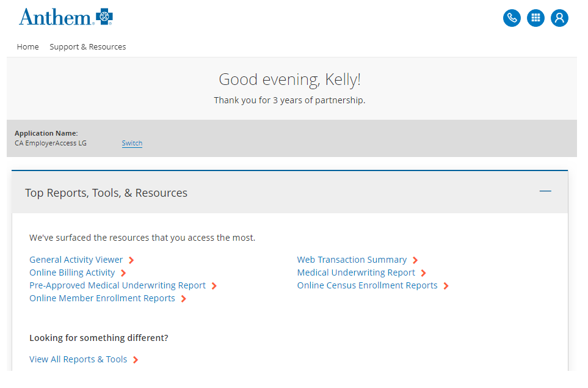Screen dimensions: 588x388
Task: Click arrow beside Online Member Enrollment Reports
Action: [183, 299]
